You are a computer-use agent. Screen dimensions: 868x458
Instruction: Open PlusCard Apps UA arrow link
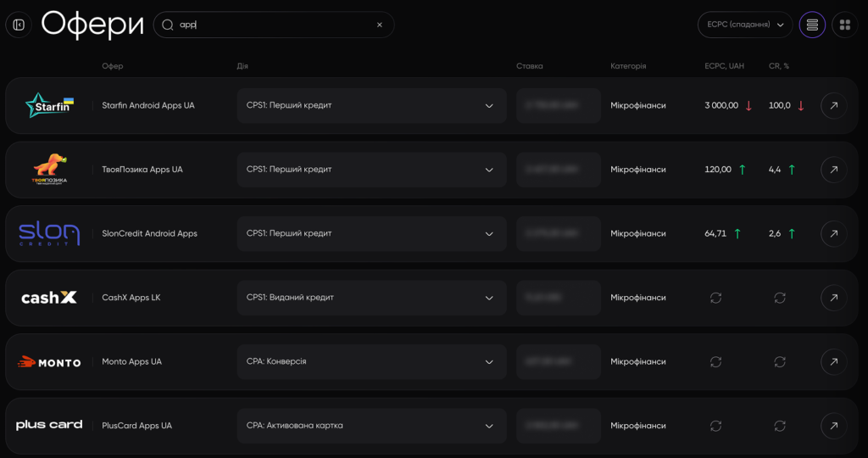pos(834,426)
